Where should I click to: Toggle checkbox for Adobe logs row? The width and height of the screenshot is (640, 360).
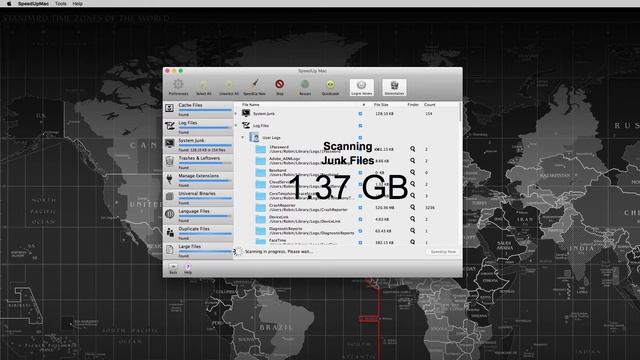click(x=360, y=161)
